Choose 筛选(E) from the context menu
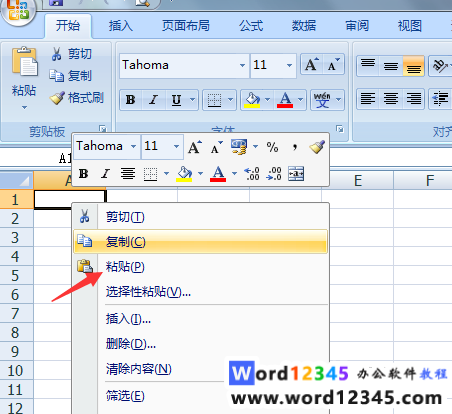 coord(201,396)
